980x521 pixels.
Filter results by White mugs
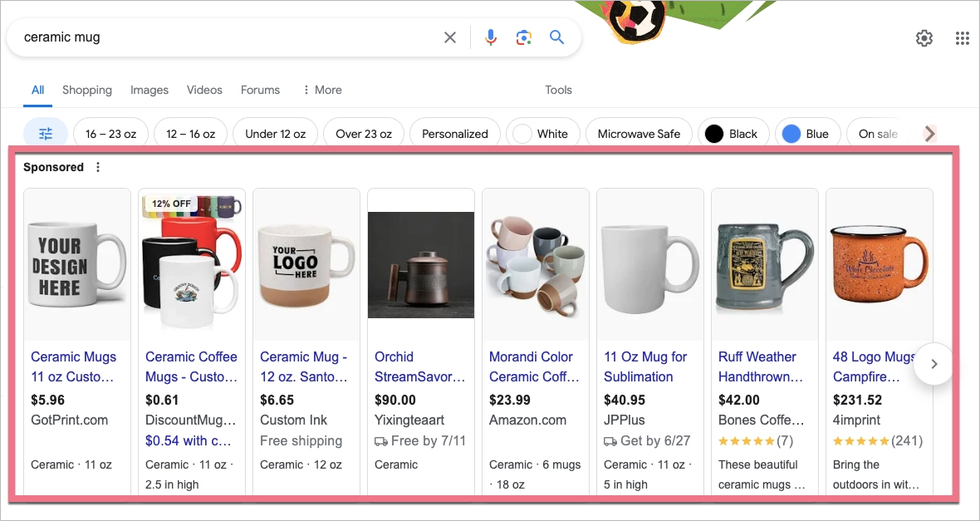[543, 133]
